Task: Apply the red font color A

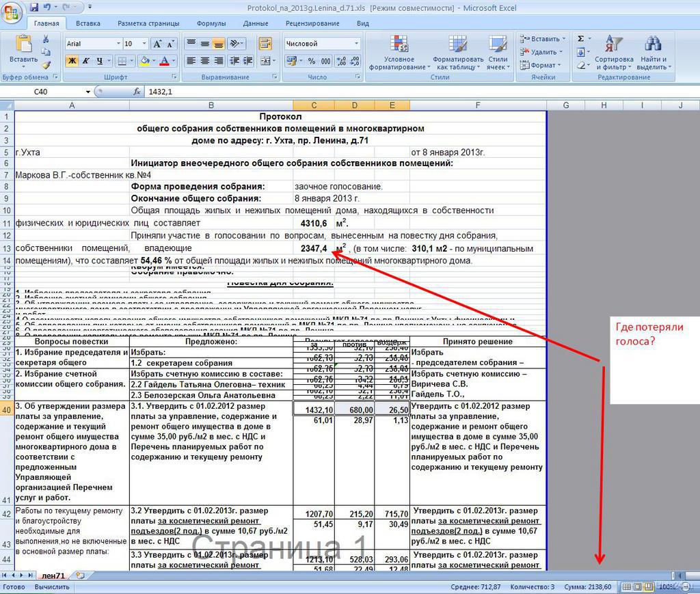Action: pyautogui.click(x=164, y=61)
